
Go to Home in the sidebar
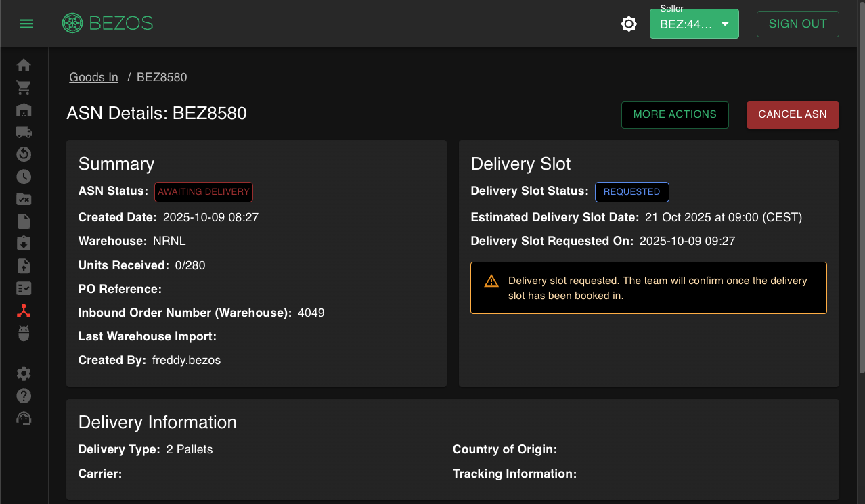(x=24, y=65)
